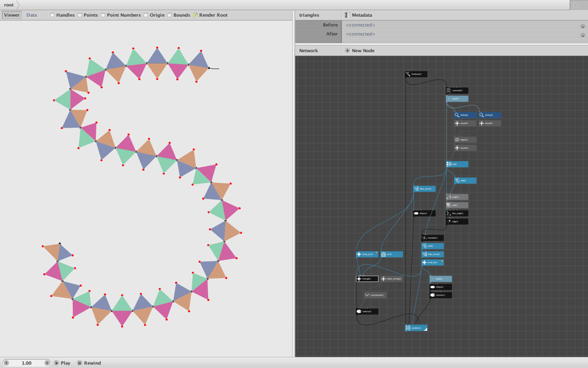This screenshot has width=588, height=368.
Task: Open the Metadata editor
Action: 359,15
